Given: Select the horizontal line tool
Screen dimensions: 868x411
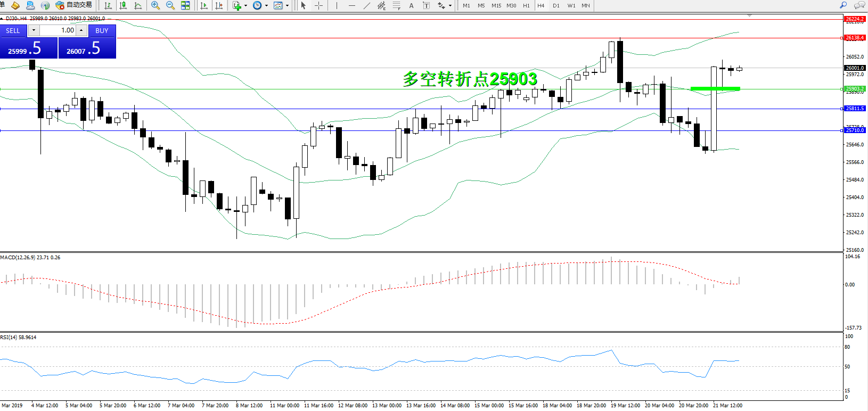Looking at the screenshot, I should click(x=351, y=5).
